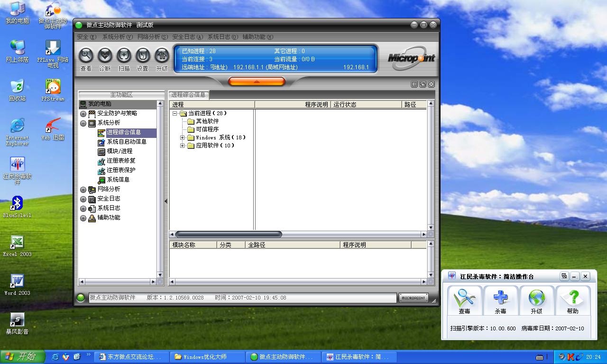Click the orange collapse panel button
This screenshot has width=607, height=364.
coord(257,82)
